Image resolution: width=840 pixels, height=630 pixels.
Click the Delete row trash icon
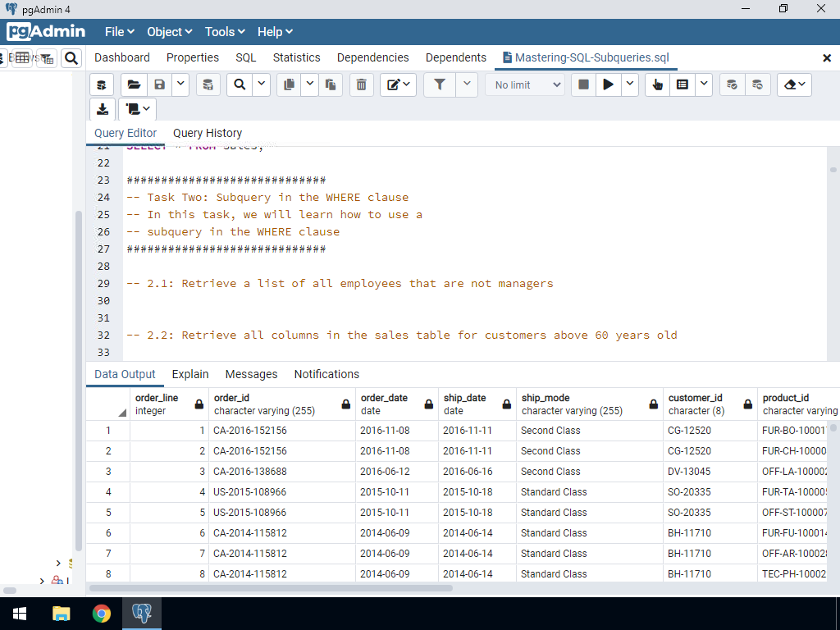(x=361, y=84)
